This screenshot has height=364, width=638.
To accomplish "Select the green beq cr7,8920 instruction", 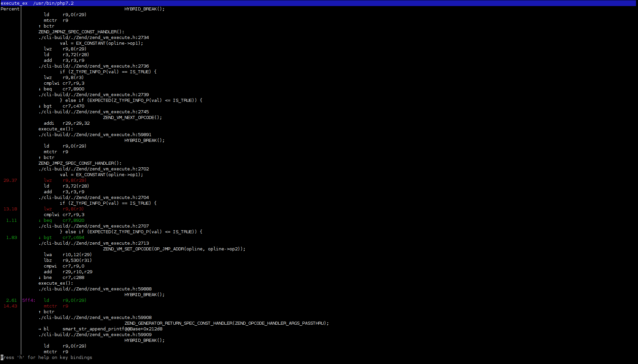I will (61, 220).
